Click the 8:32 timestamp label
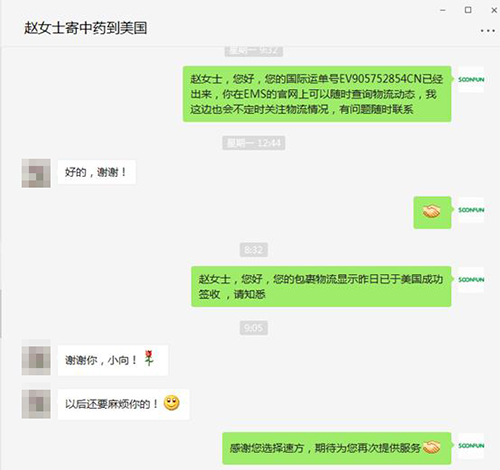Image resolution: width=500 pixels, height=470 pixels. (254, 250)
